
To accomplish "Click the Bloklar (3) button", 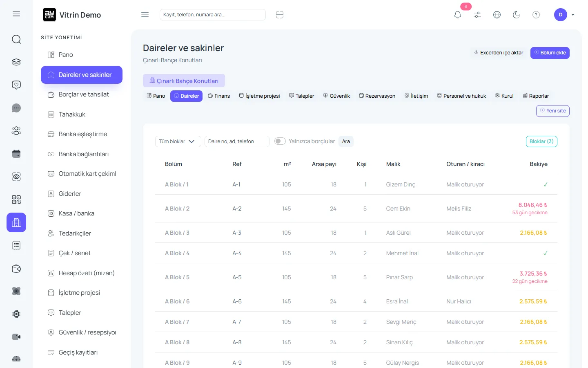I will click(x=541, y=141).
